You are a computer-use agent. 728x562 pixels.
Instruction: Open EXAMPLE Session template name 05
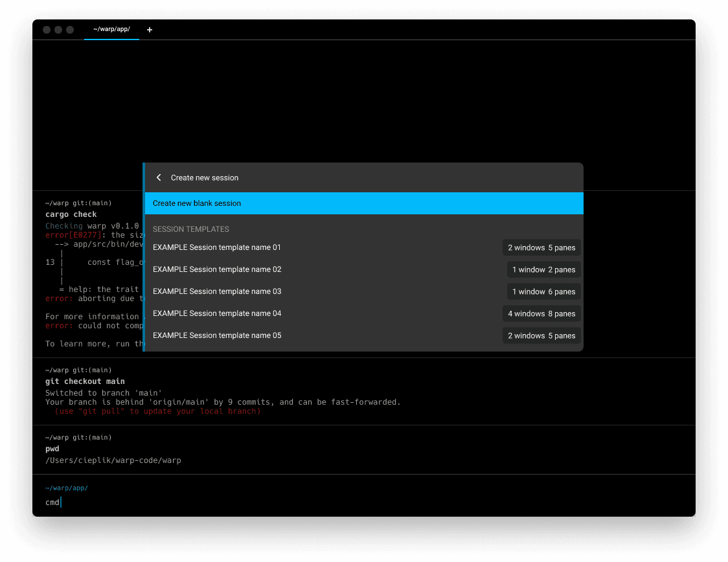click(217, 335)
